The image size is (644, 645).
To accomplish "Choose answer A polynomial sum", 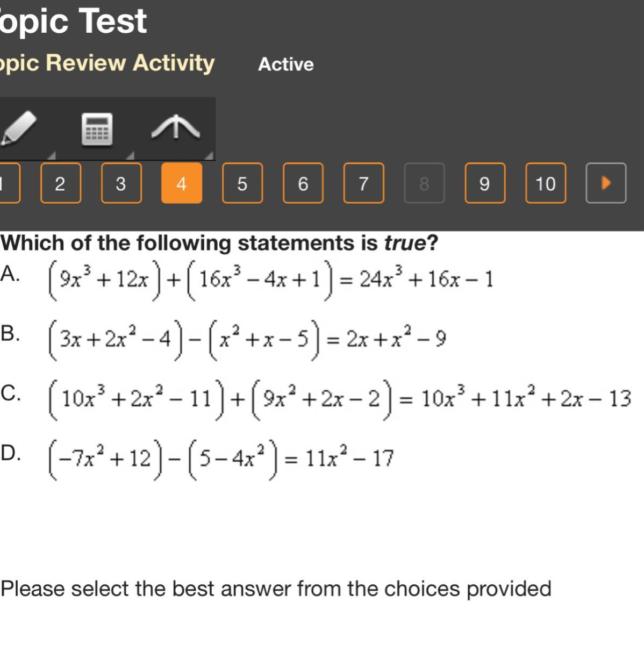I will coord(10,274).
